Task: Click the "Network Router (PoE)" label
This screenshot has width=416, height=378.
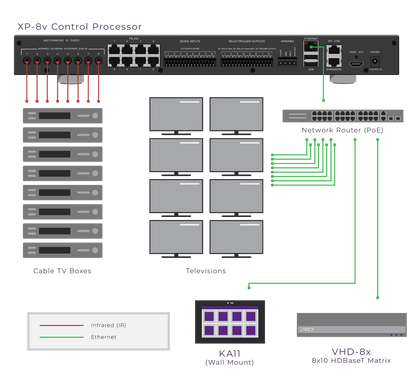Action: tap(343, 130)
